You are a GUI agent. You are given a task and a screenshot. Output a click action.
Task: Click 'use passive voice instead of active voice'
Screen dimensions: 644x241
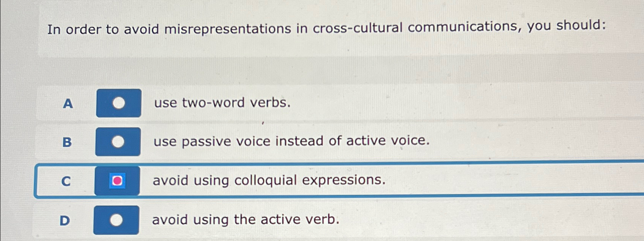pos(291,142)
